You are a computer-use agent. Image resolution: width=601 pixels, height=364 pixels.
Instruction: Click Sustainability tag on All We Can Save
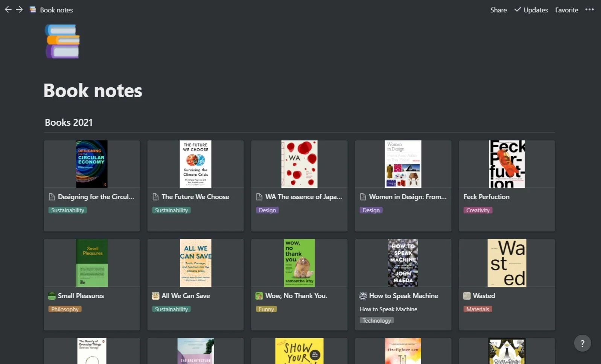(171, 309)
